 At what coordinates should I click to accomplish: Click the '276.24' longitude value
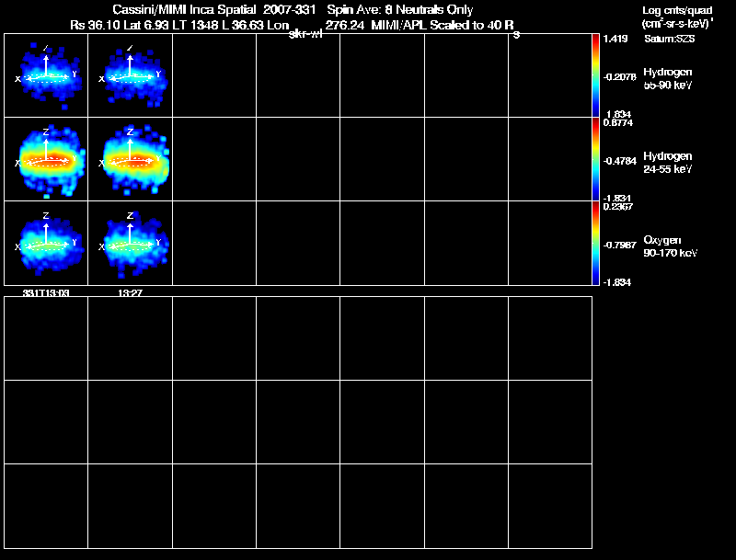(344, 26)
